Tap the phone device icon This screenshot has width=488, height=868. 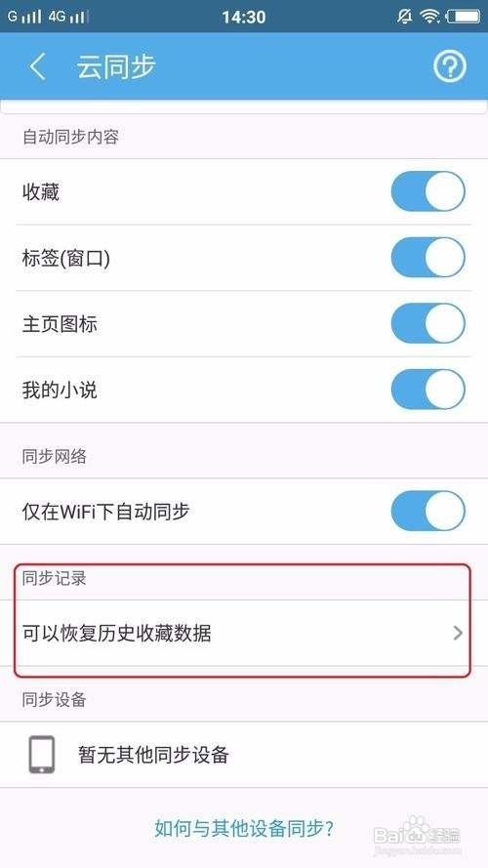pos(42,754)
